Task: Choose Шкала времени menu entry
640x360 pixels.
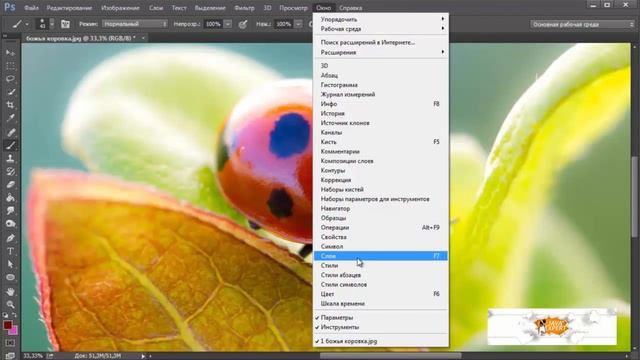Action: pos(380,304)
